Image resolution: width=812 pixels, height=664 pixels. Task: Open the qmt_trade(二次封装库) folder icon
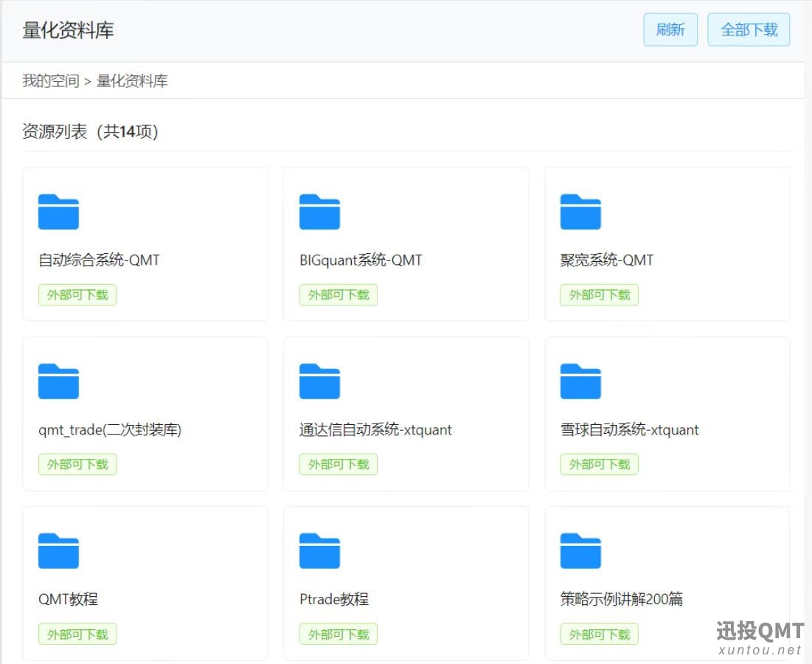[x=58, y=381]
